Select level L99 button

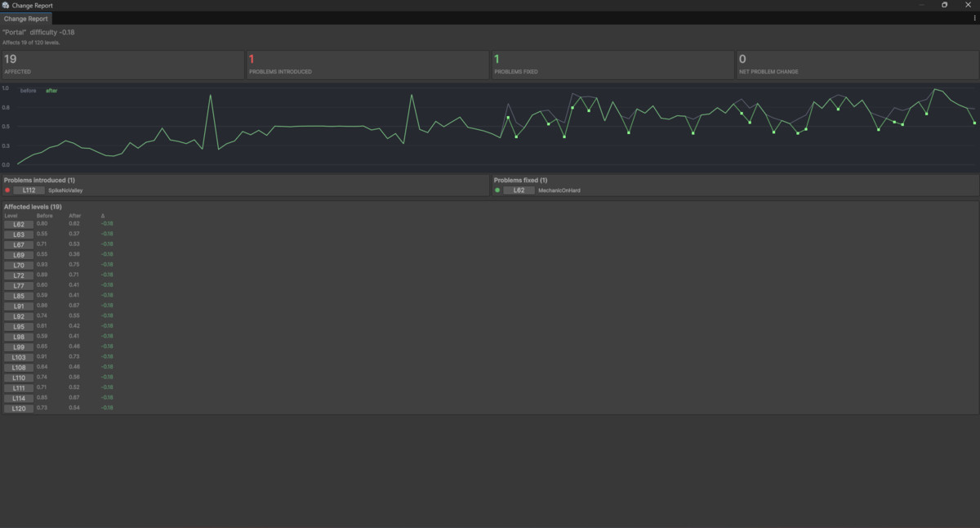(x=19, y=347)
